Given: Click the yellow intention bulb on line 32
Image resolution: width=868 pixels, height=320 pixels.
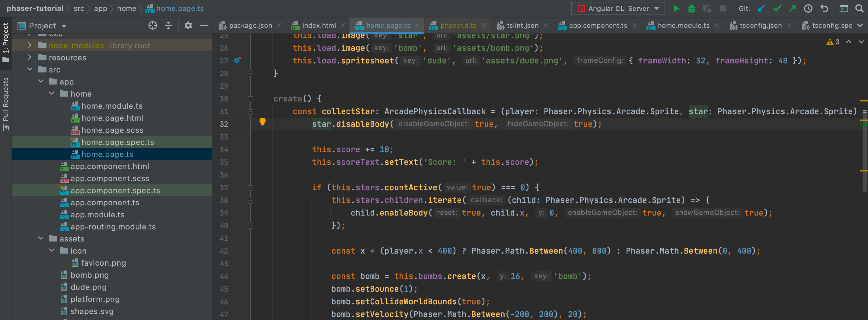Looking at the screenshot, I should [x=263, y=122].
